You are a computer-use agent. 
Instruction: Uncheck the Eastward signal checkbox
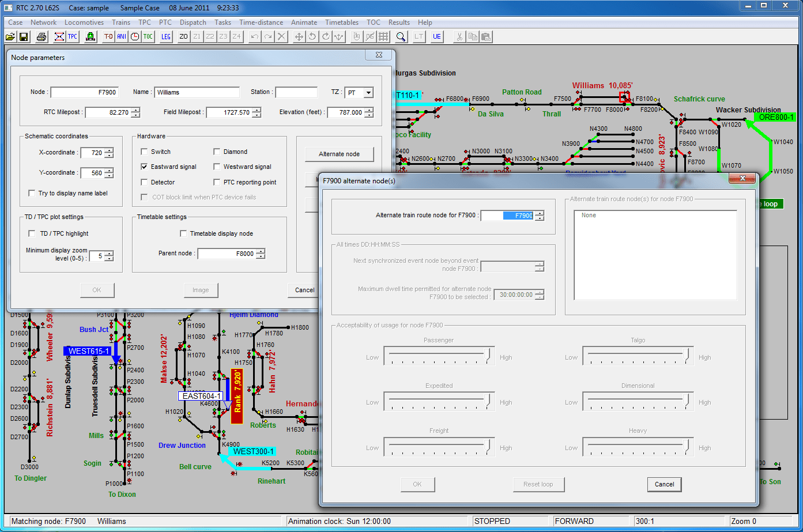coord(144,167)
